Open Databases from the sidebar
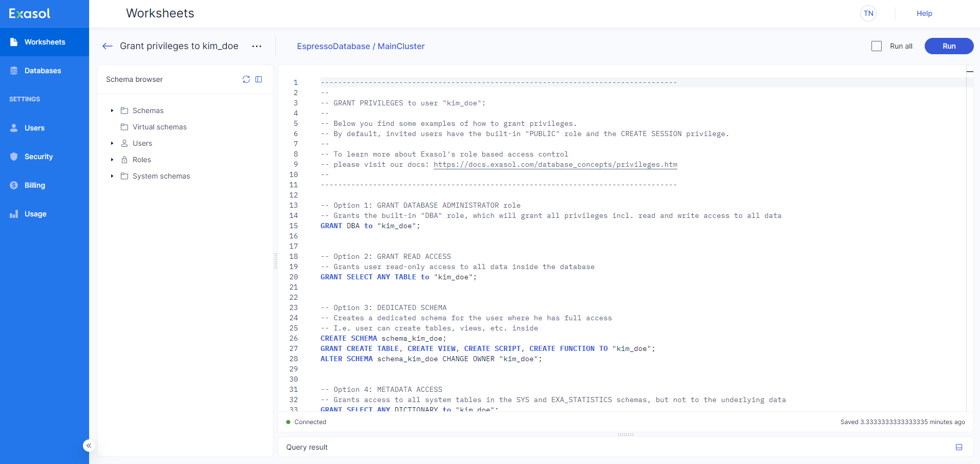Screen dimensions: 980x464 coord(42,71)
